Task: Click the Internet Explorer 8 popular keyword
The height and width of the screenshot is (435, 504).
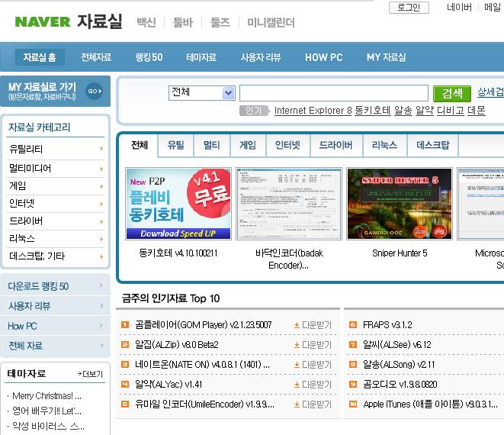Action: click(313, 111)
